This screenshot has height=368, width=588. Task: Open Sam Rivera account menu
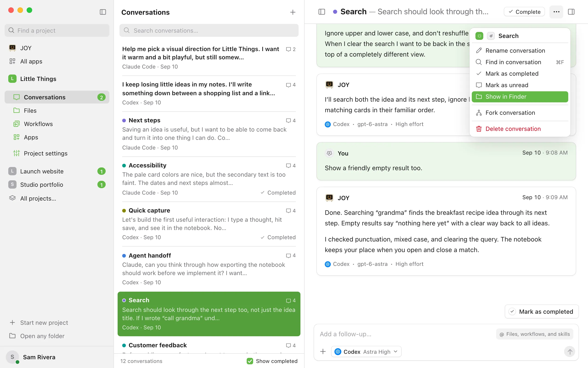pos(57,357)
